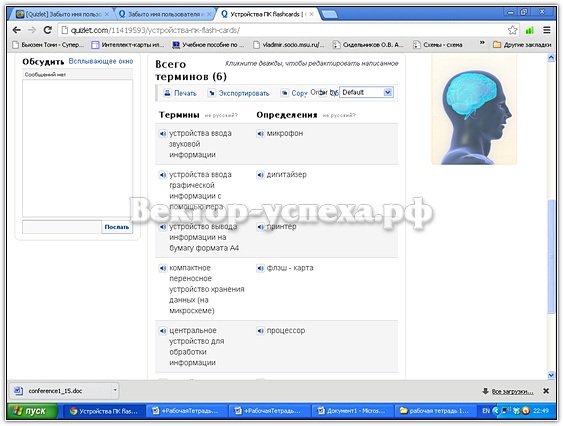Show more bookmarks via the chevron
This screenshot has height=426, width=563.
(x=482, y=43)
